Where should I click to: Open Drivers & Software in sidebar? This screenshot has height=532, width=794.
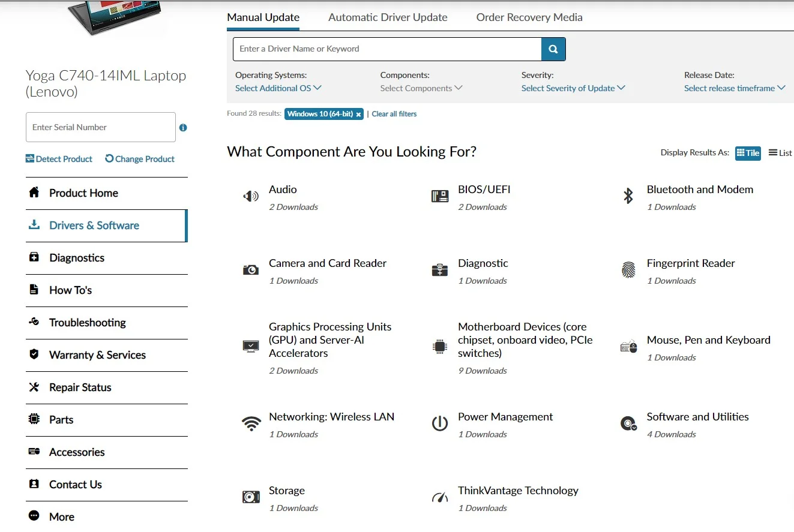107,226
